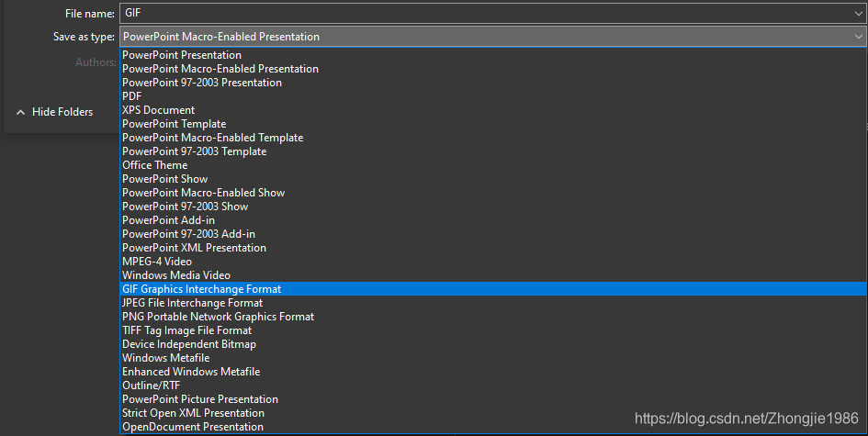868x436 pixels.
Task: Choose PowerPoint XML Presentation
Action: click(x=493, y=248)
